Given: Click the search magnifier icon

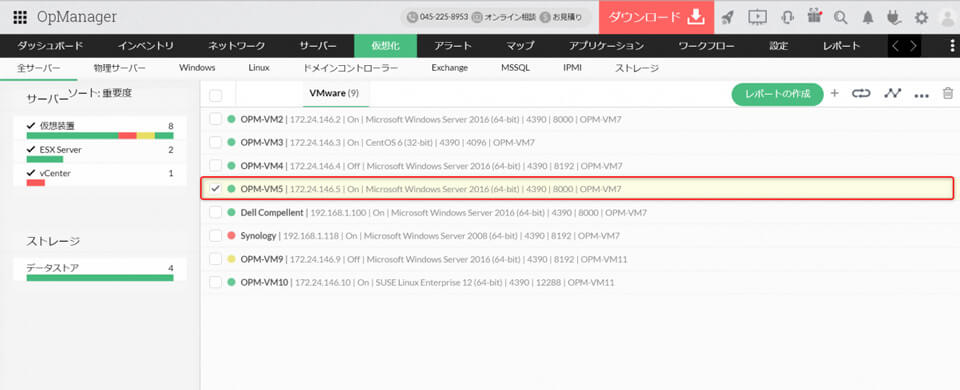Looking at the screenshot, I should (841, 18).
